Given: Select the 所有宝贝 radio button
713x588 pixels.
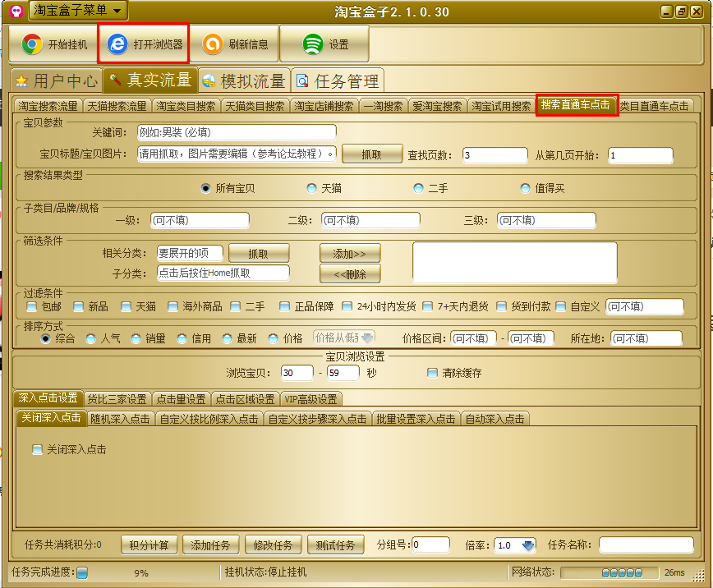Looking at the screenshot, I should (x=206, y=188).
